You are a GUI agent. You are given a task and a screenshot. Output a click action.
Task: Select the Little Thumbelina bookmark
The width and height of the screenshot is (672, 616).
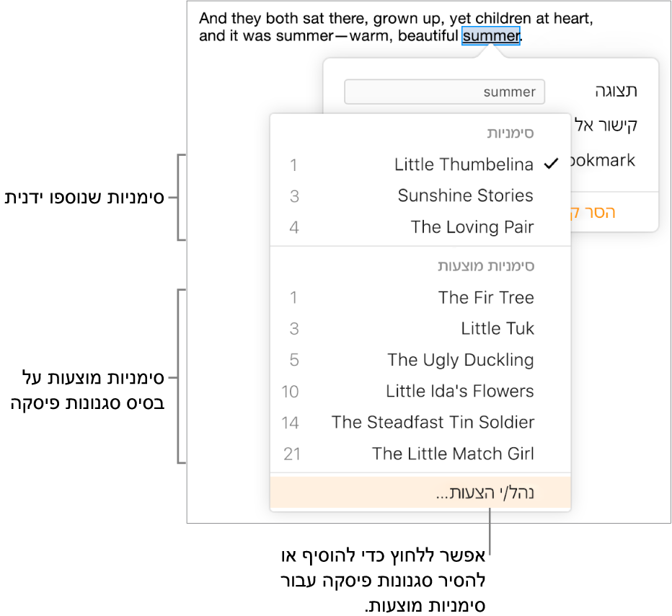pyautogui.click(x=464, y=164)
